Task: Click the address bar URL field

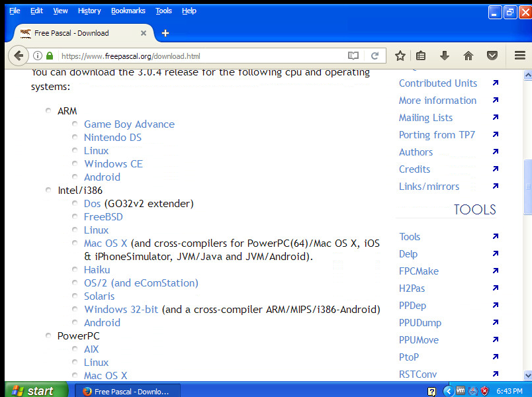Action: click(x=202, y=56)
